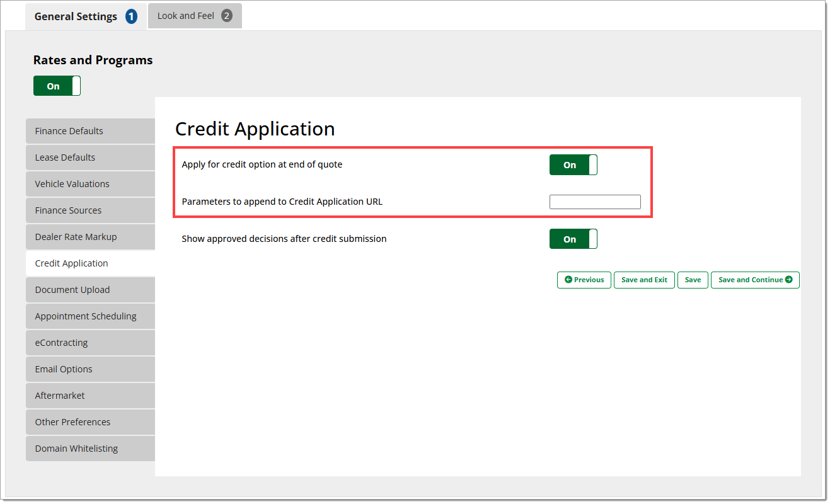
Task: Navigate to Appointment Scheduling
Action: [90, 316]
